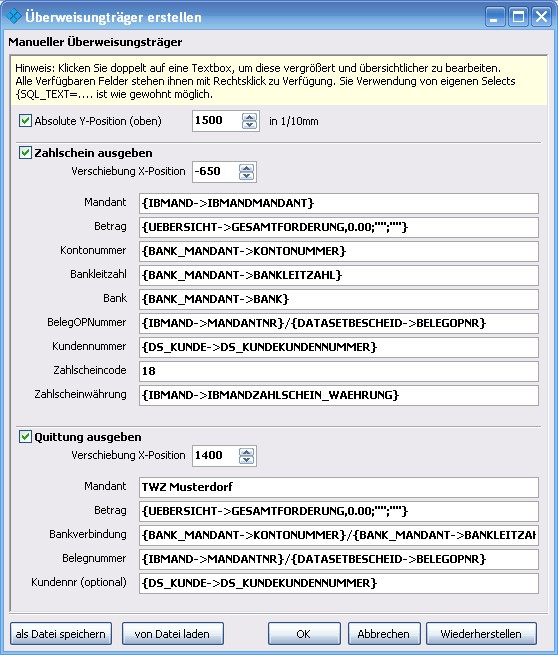Click the Quittung Betrag field
The image size is (558, 655).
(339, 511)
